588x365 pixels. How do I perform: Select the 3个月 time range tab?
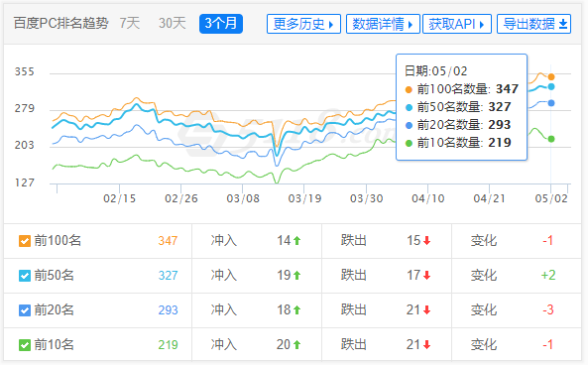[x=221, y=24]
